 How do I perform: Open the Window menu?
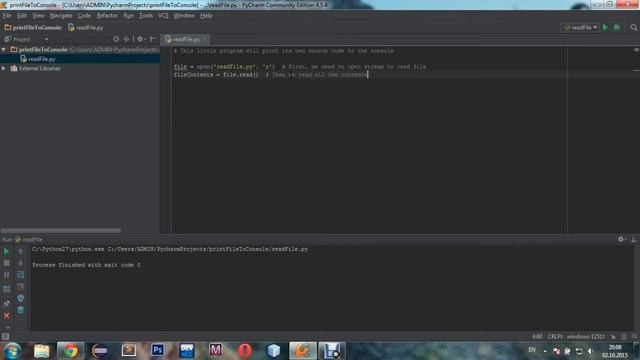click(x=184, y=16)
